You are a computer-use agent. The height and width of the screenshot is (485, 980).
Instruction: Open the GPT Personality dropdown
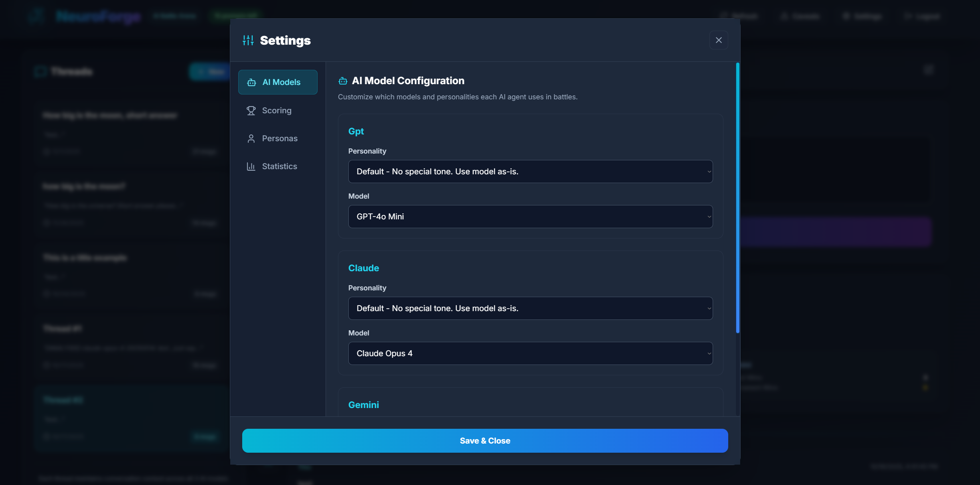coord(530,172)
